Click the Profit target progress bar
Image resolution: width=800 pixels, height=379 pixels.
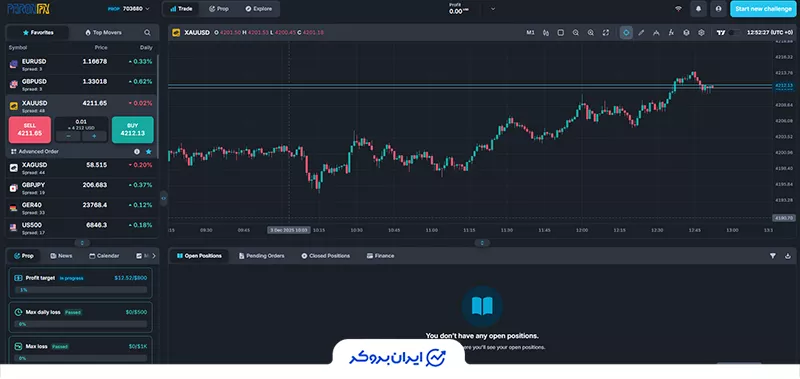(x=81, y=290)
